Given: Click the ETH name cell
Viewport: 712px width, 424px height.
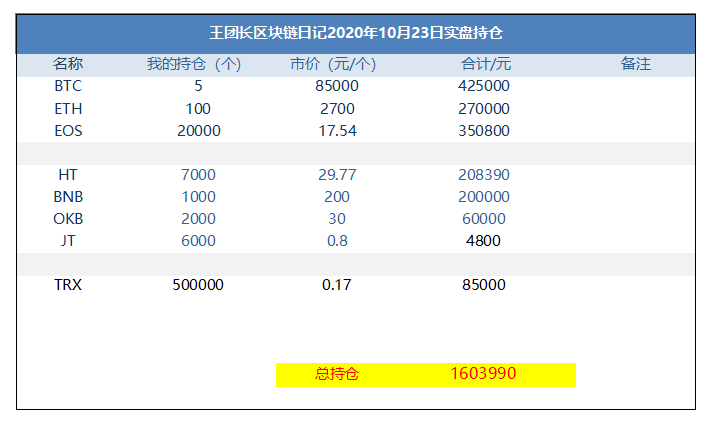Looking at the screenshot, I should click(68, 108).
